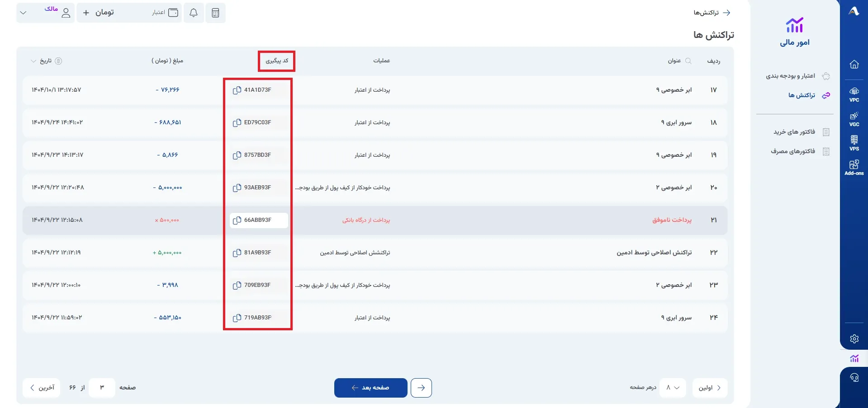Screen dimensions: 868x408
Task: Open VPS section in sidebar
Action: [x=854, y=143]
